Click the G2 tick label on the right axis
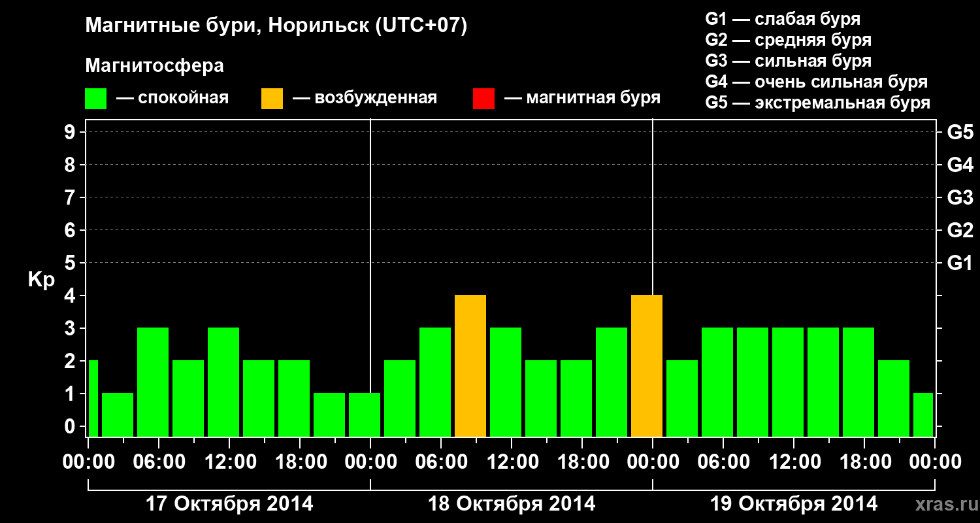Screen dimensions: 980x523 [960, 230]
